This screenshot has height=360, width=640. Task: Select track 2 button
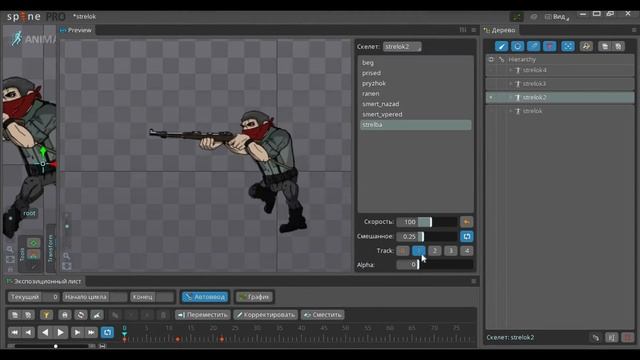coord(435,251)
